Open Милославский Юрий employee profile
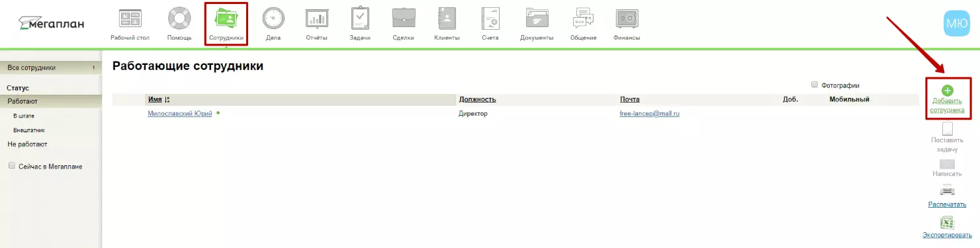The width and height of the screenshot is (980, 248). tap(180, 114)
